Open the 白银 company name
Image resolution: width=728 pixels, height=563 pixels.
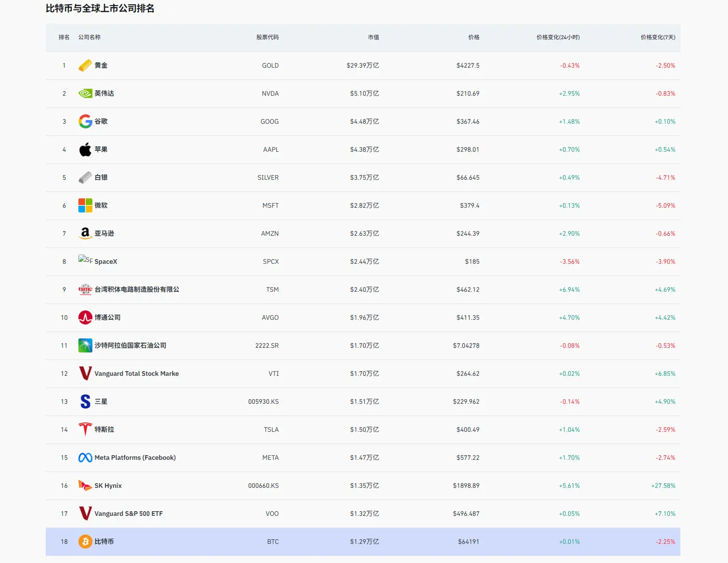click(x=101, y=177)
